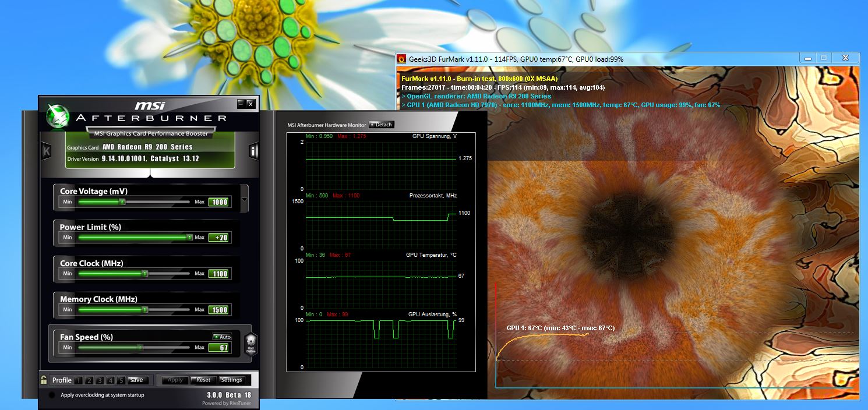Screen dimensions: 868x410
Task: Click the Memory Clock slider handle
Action: pos(144,309)
